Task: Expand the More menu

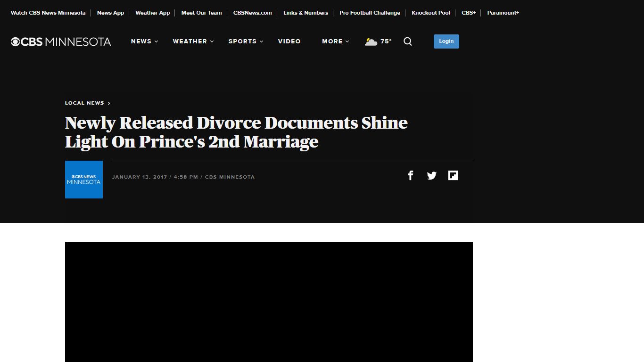Action: 336,41
